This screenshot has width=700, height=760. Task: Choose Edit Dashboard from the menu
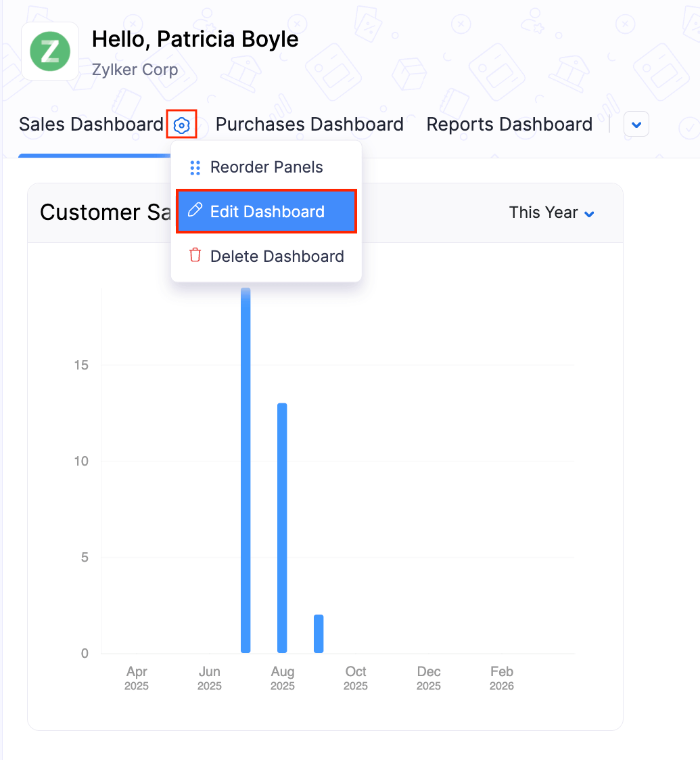click(x=266, y=211)
